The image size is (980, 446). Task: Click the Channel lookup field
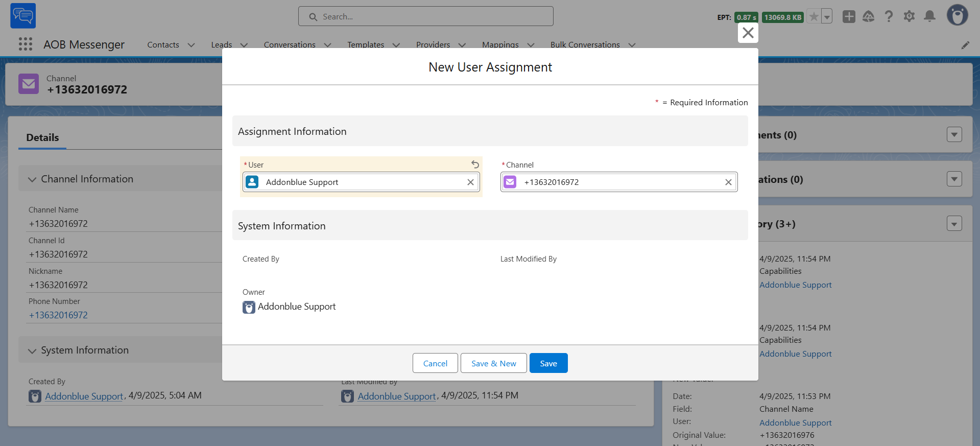619,182
